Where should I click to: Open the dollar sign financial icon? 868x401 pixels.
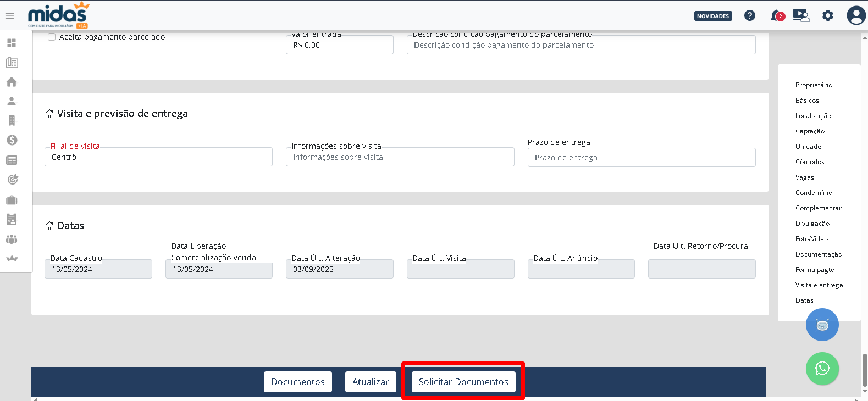coord(12,140)
